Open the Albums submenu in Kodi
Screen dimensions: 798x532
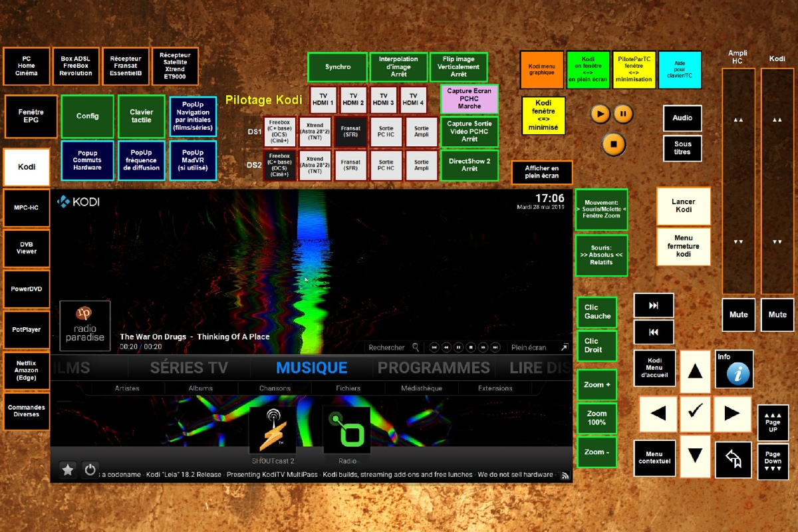(200, 388)
